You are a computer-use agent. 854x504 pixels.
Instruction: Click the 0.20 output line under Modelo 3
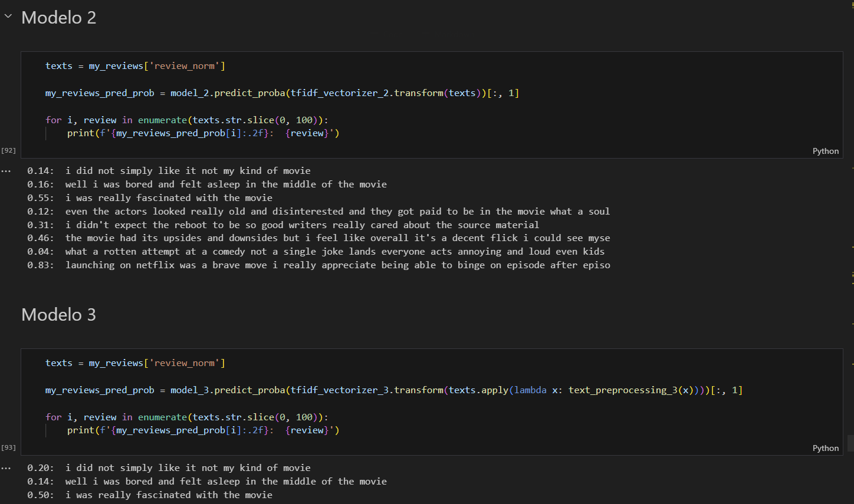coord(169,468)
